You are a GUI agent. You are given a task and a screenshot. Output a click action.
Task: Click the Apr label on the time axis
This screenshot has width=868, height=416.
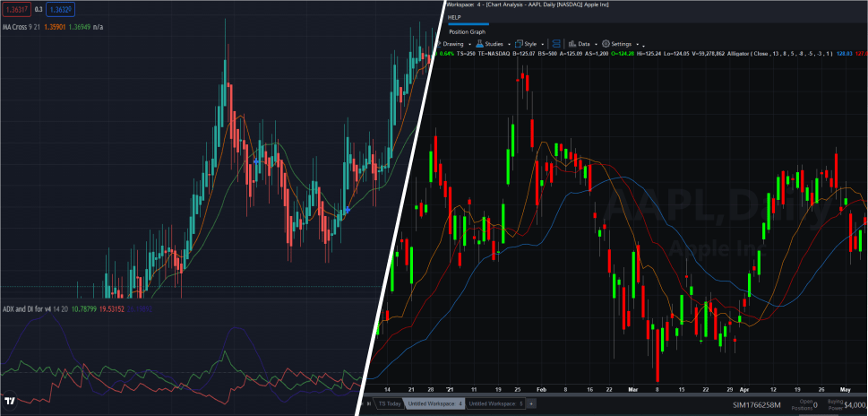tap(744, 389)
